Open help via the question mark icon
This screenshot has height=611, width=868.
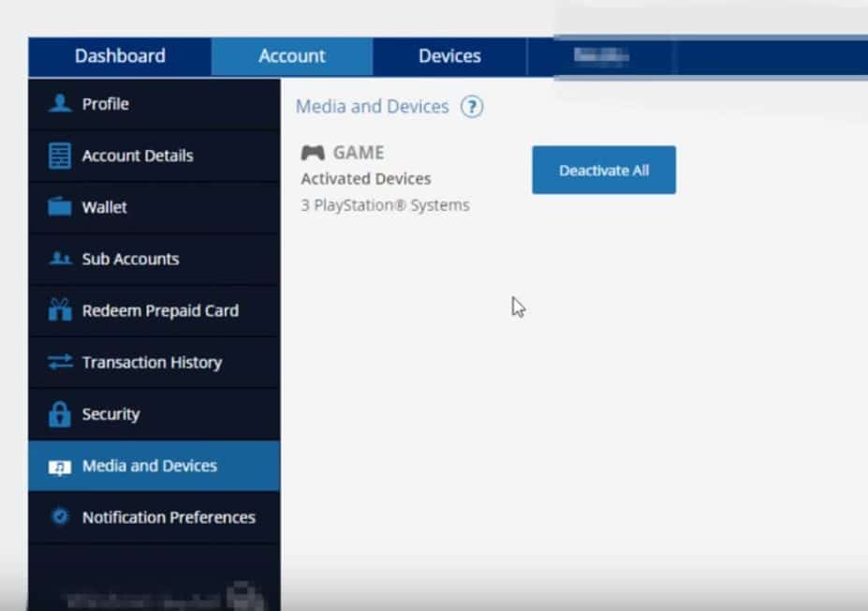[472, 107]
